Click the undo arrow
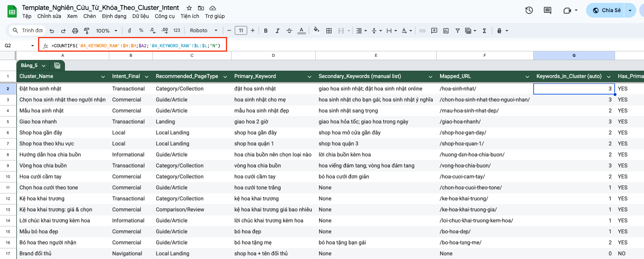644x259 pixels. tap(52, 31)
